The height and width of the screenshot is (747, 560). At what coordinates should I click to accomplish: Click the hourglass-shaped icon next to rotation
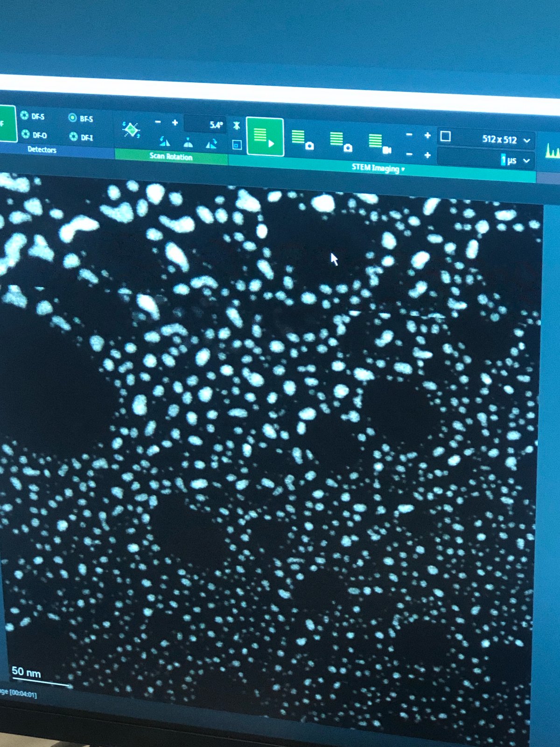[237, 126]
